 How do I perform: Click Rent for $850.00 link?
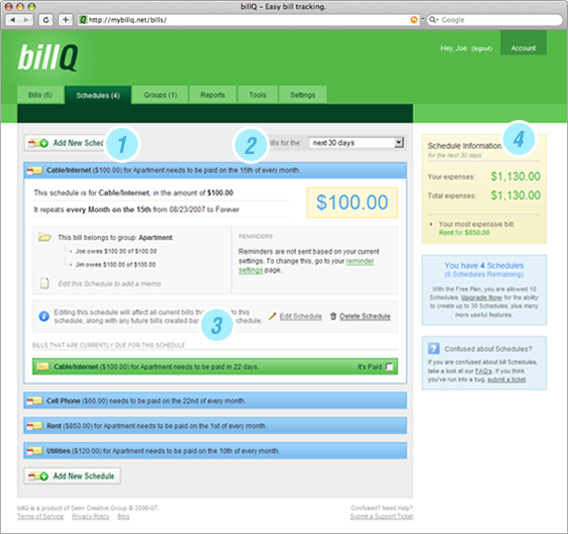coord(464,233)
